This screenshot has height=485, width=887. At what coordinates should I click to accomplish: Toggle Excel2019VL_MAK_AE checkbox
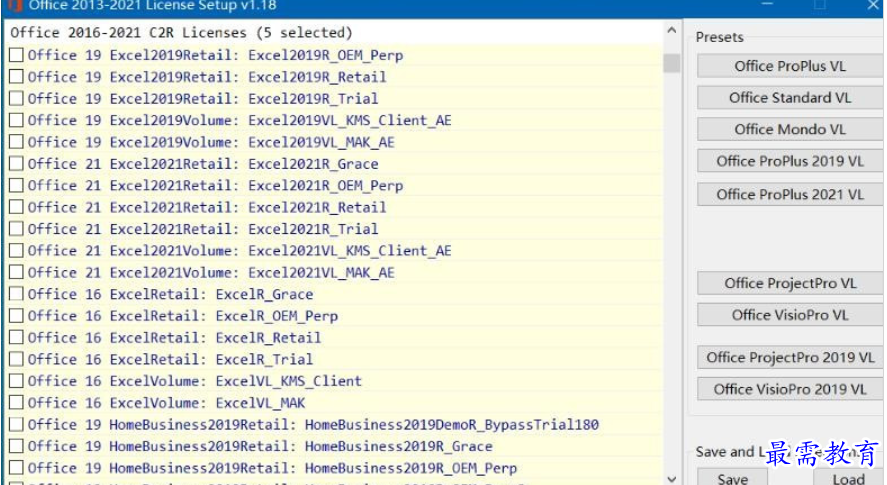point(16,141)
